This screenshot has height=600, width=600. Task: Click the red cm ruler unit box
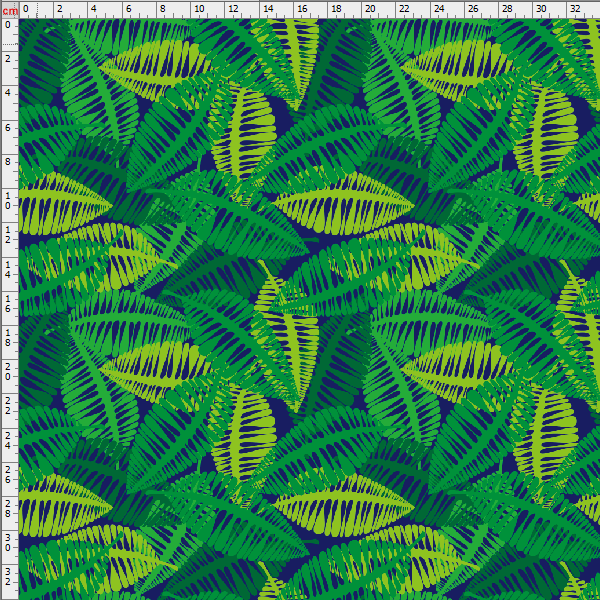click(9, 10)
